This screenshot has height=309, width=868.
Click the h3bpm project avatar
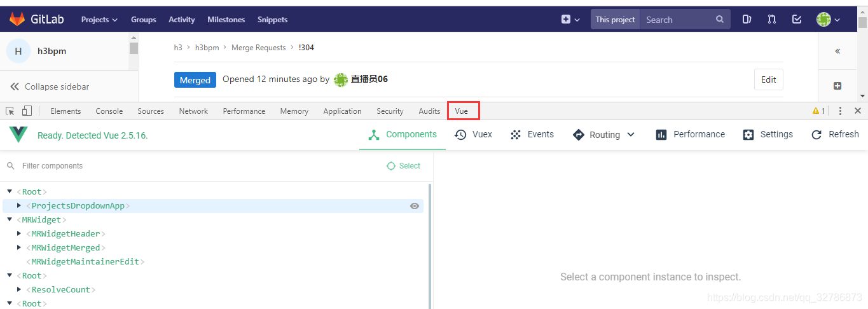18,51
